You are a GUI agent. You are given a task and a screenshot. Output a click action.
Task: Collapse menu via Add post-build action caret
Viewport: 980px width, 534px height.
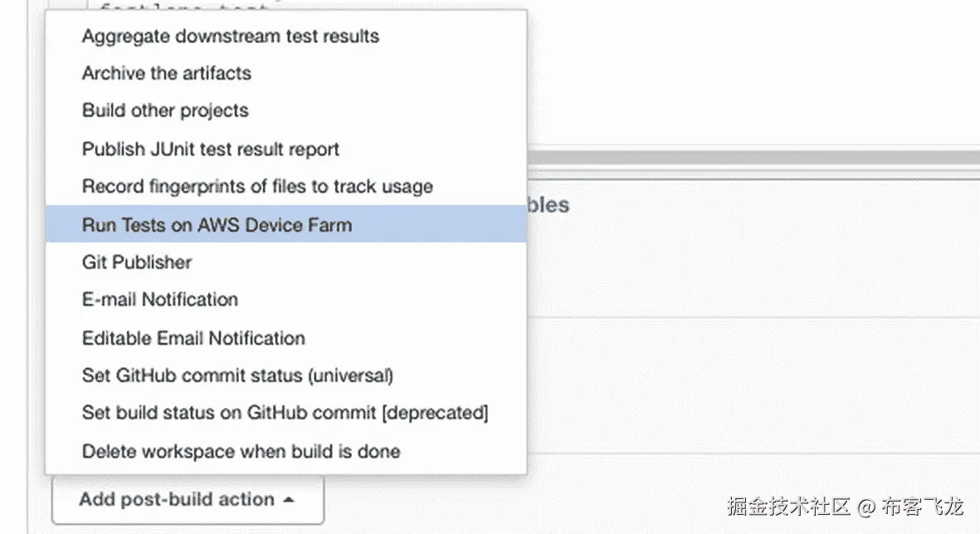click(x=289, y=500)
